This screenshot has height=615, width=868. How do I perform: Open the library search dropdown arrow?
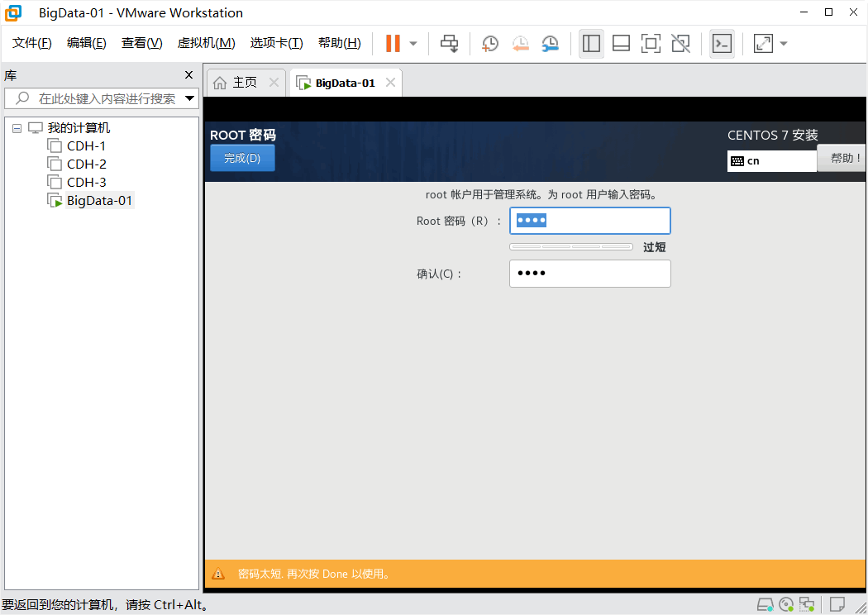[190, 98]
